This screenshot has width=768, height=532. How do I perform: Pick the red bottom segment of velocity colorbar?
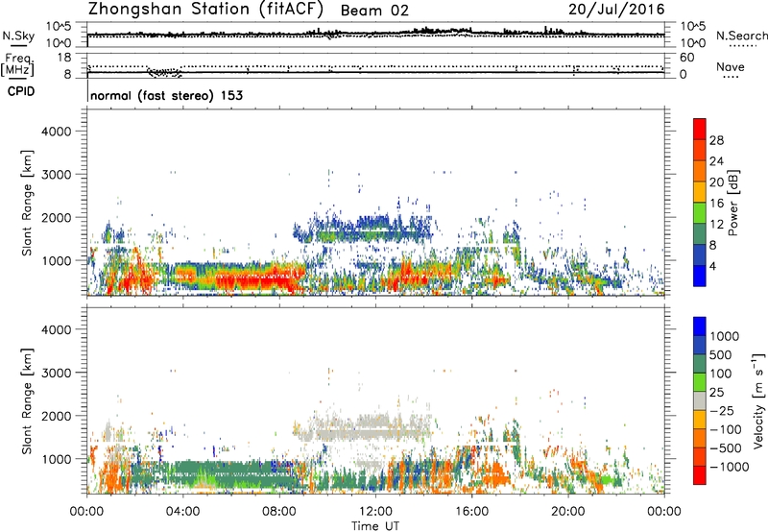(x=700, y=475)
